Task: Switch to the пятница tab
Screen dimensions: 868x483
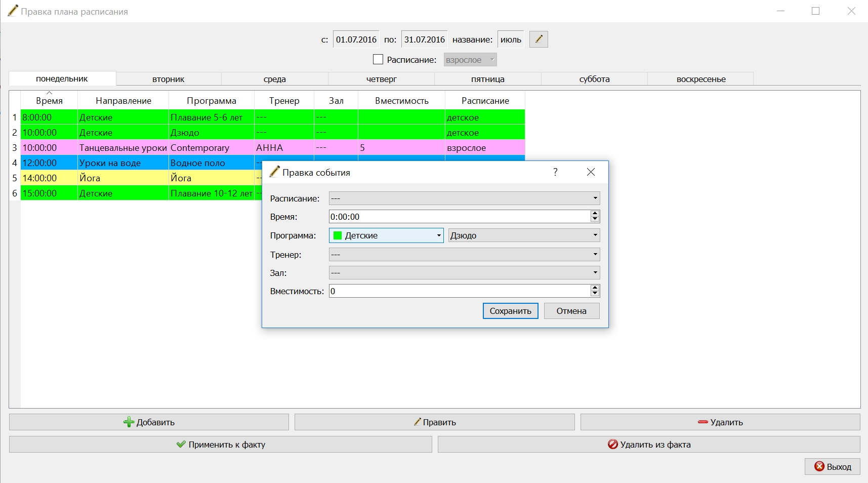Action: 488,79
